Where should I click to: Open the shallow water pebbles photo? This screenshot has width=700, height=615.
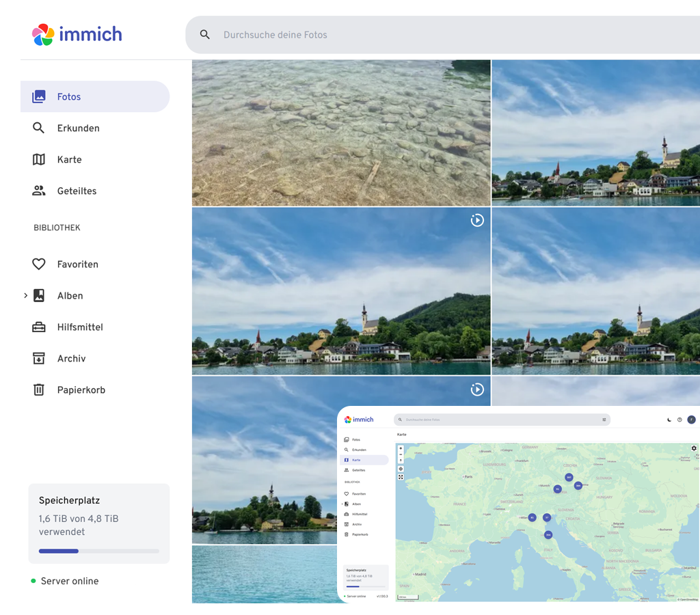coord(340,133)
